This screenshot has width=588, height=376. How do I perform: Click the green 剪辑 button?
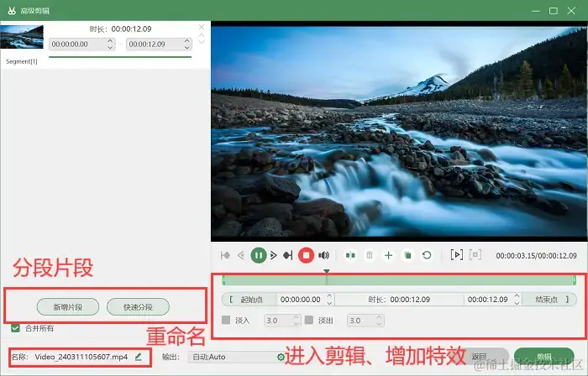(543, 357)
